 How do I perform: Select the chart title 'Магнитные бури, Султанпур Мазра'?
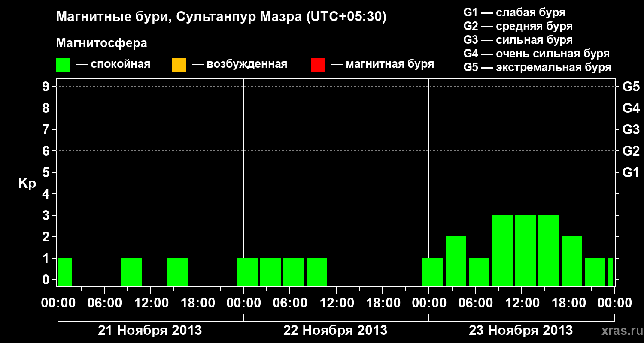click(179, 17)
